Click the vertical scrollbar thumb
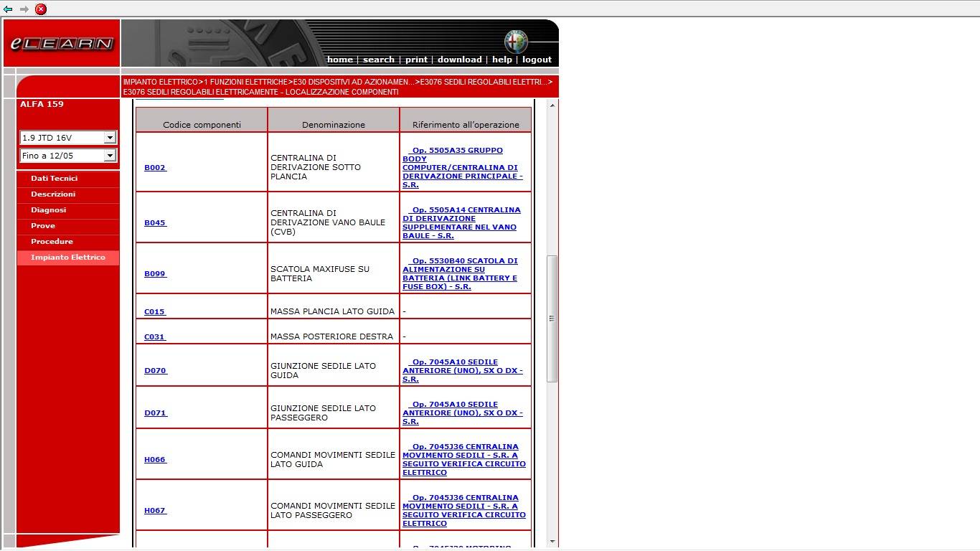 pos(552,319)
